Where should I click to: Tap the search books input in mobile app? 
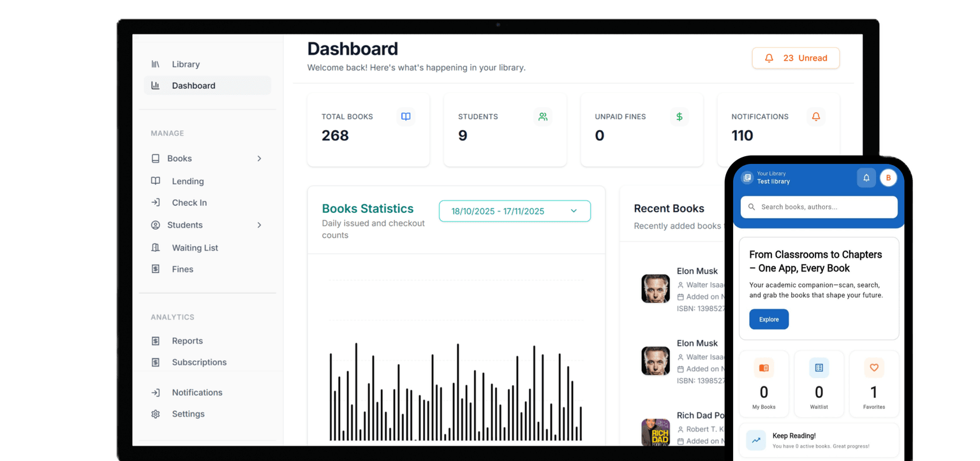pyautogui.click(x=819, y=207)
